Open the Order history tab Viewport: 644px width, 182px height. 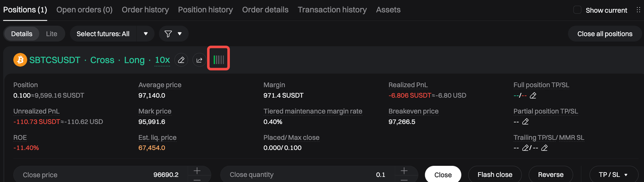click(145, 10)
